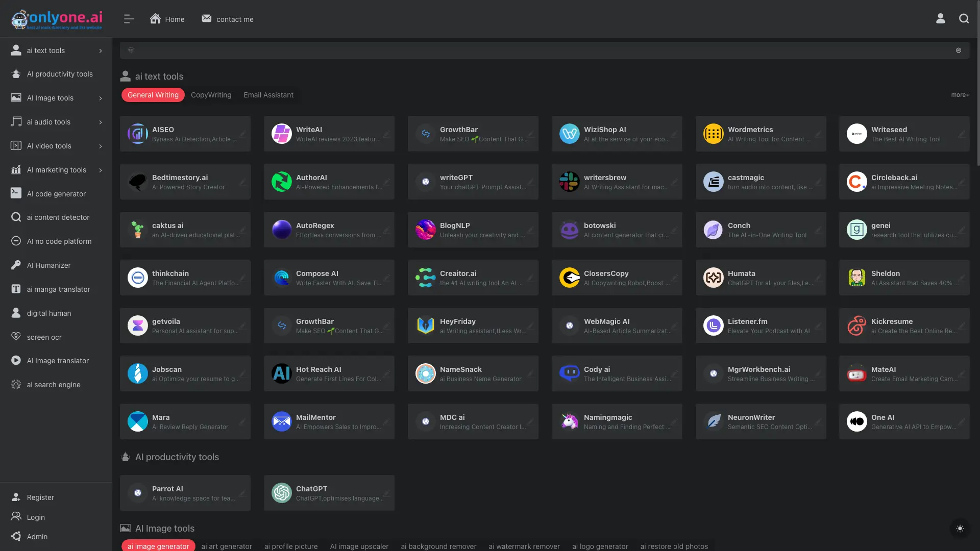Switch to the ai logo generator tab
This screenshot has width=980, height=551.
pyautogui.click(x=600, y=546)
